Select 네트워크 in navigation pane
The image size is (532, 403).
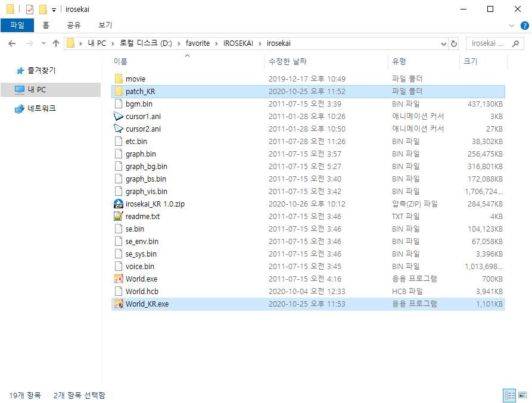click(41, 108)
